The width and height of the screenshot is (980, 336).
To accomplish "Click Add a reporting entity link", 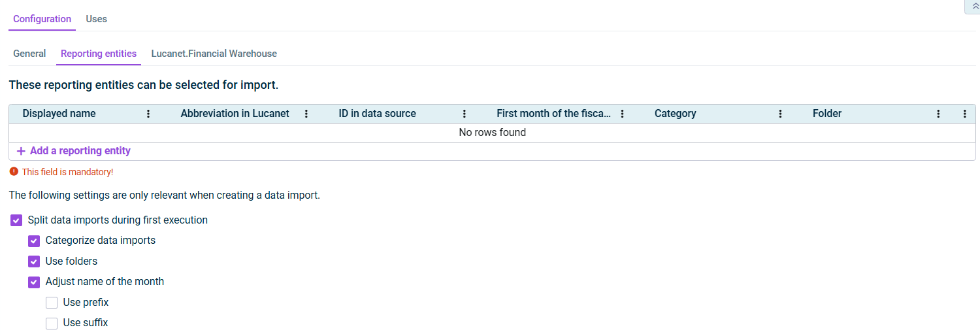I will click(x=80, y=151).
